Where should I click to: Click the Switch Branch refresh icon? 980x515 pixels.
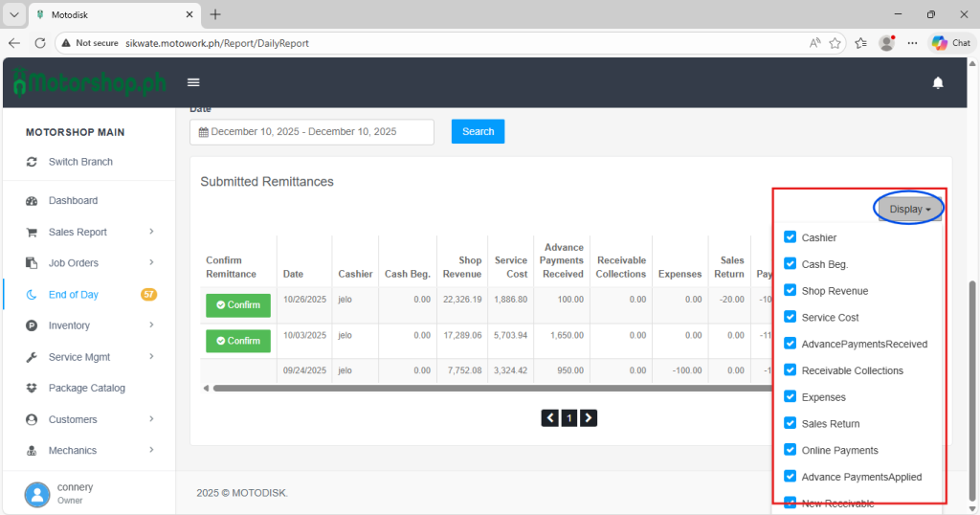[x=31, y=162]
